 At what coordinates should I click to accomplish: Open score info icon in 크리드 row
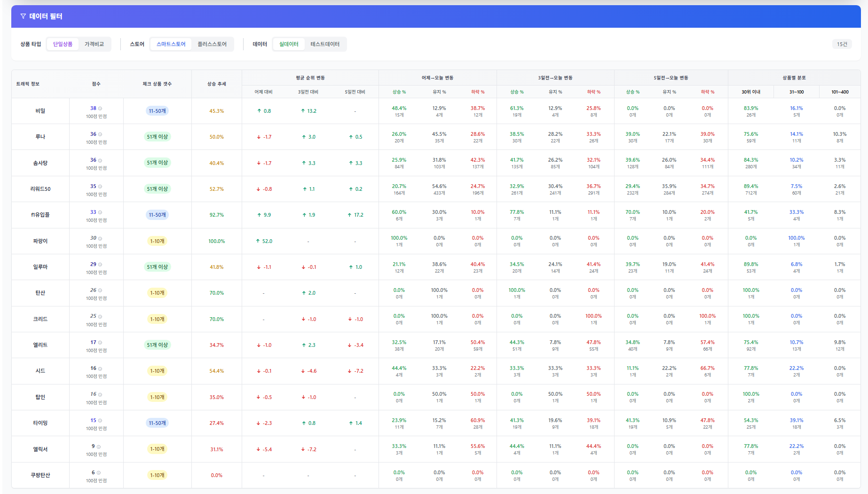point(100,316)
